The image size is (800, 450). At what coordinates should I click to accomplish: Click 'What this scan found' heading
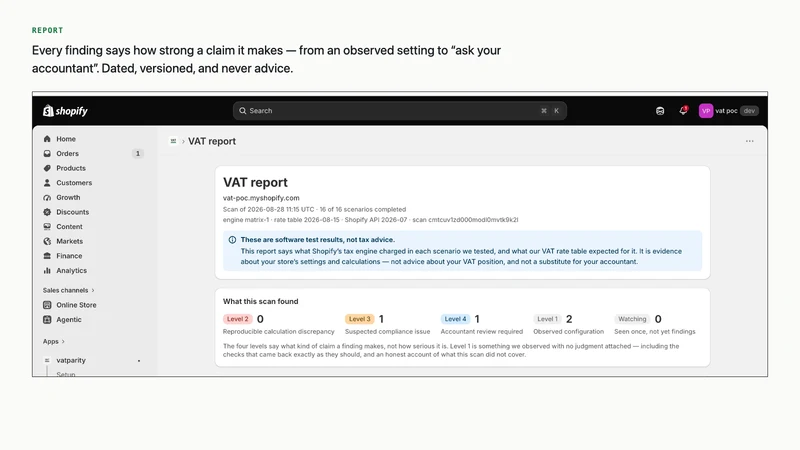tap(261, 302)
